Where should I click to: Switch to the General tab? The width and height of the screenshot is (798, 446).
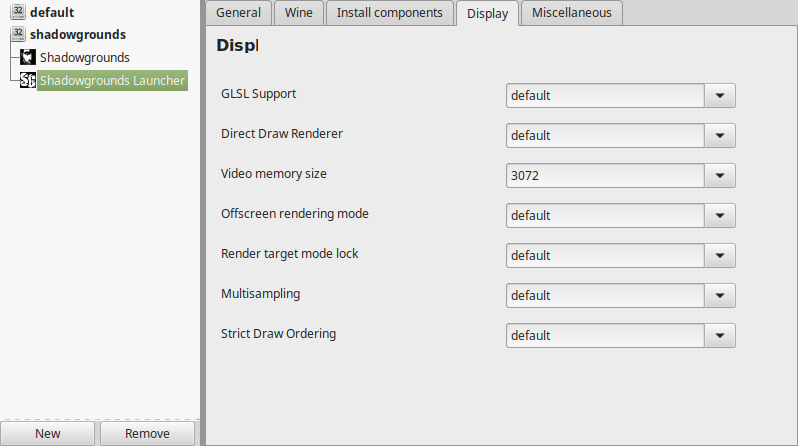[238, 13]
